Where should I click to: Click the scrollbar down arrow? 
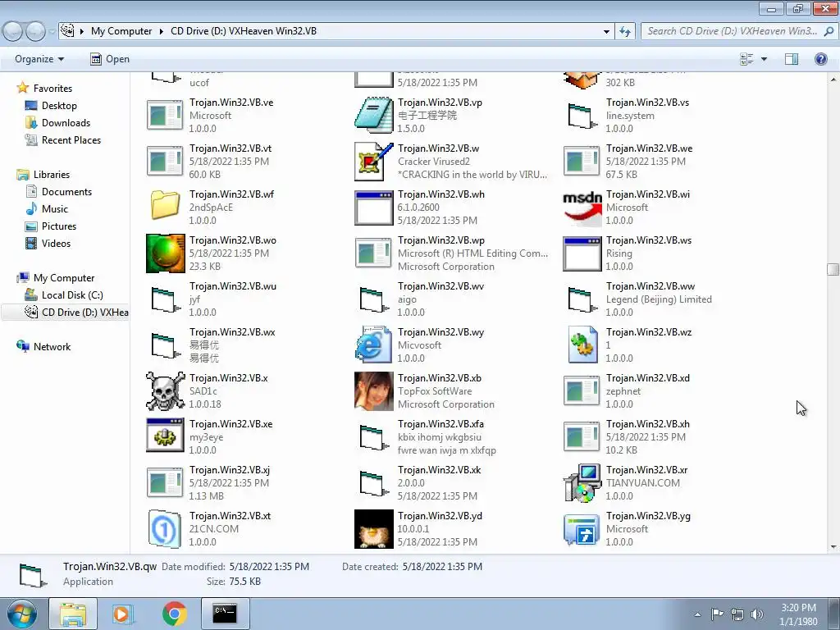833,547
